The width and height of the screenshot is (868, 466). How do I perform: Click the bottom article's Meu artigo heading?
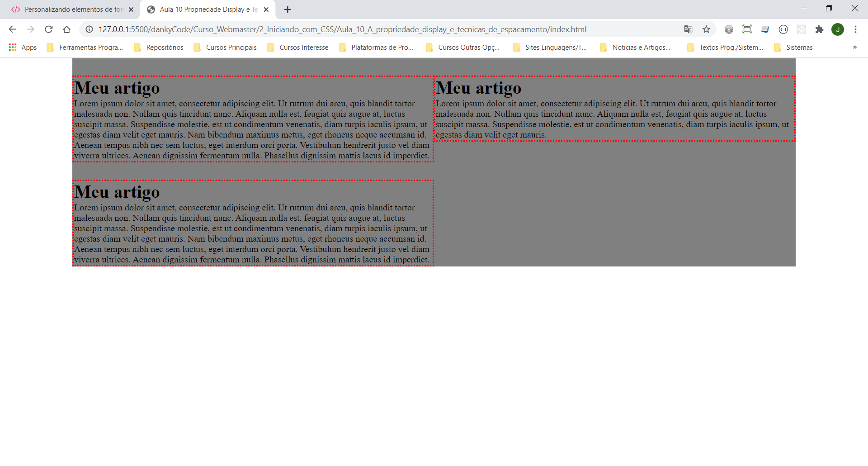[x=117, y=192]
